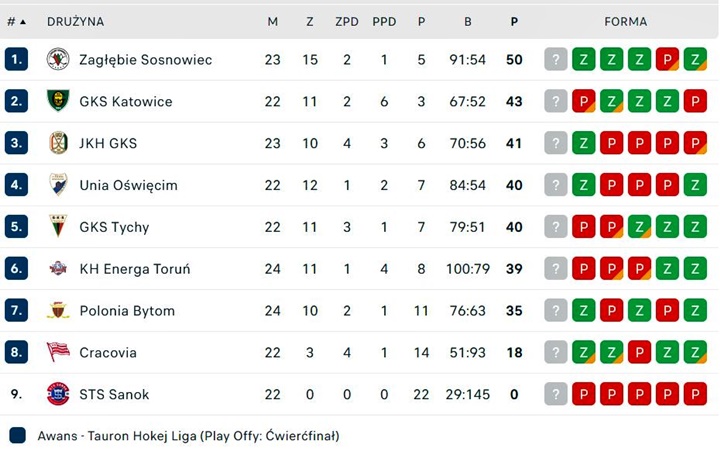Image resolution: width=720 pixels, height=451 pixels.
Task: Sort standings by DRUŻYNA column header
Action: pos(75,21)
